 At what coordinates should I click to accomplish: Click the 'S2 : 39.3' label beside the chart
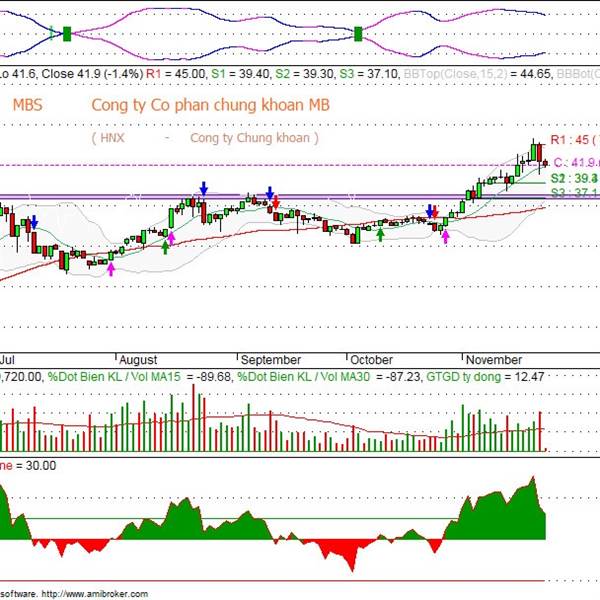(574, 178)
